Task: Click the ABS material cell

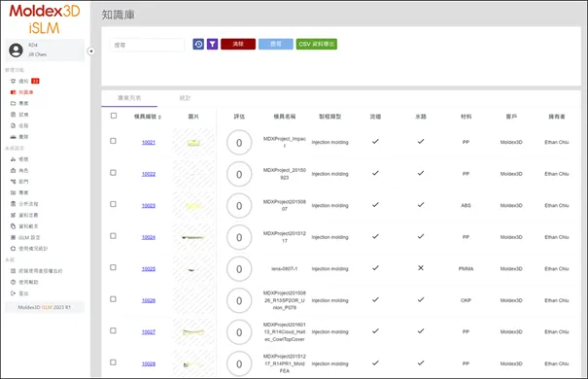Action: point(466,205)
